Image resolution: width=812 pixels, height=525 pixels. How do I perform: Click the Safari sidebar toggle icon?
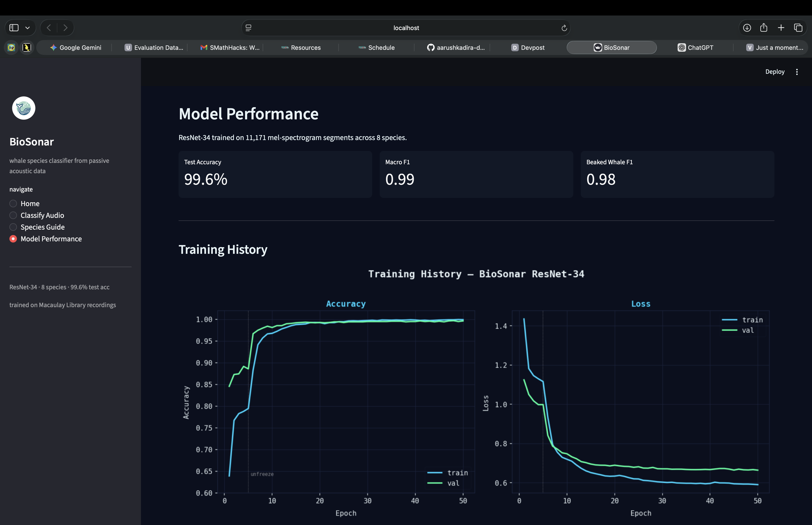tap(14, 28)
